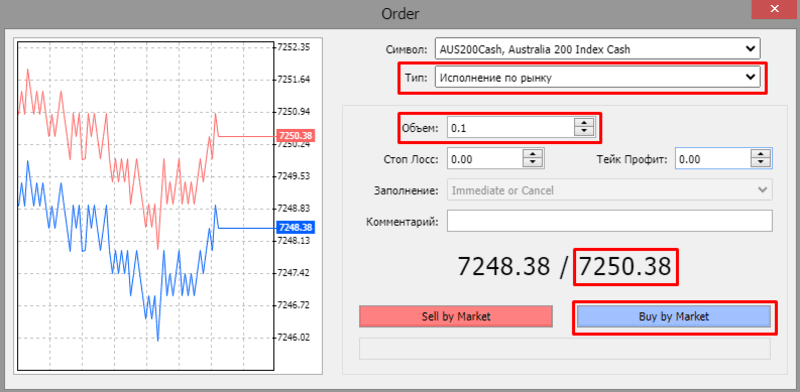Click the Buy by Market button
The width and height of the screenshot is (800, 392).
673,316
